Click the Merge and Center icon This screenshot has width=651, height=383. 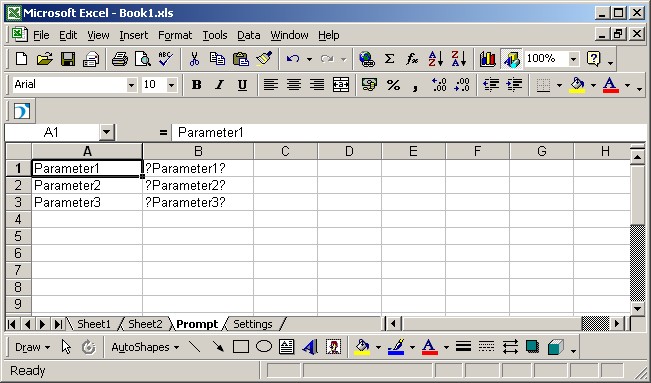(x=341, y=85)
